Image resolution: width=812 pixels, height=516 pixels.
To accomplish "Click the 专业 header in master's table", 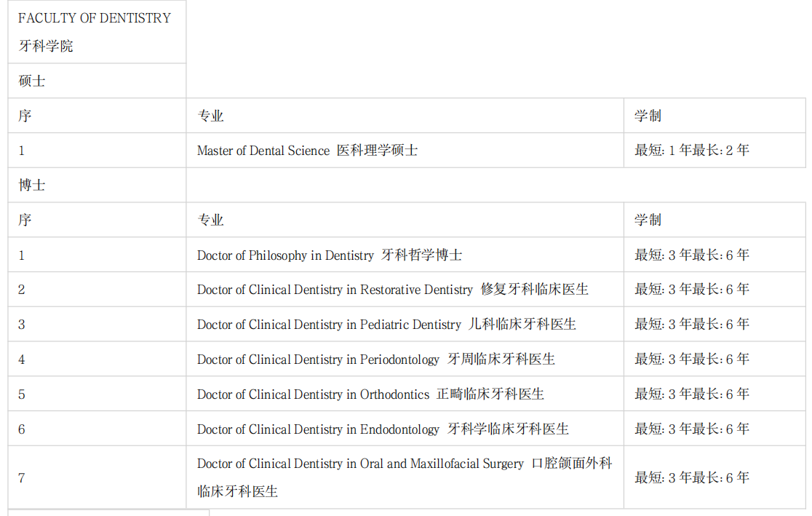I will [210, 116].
